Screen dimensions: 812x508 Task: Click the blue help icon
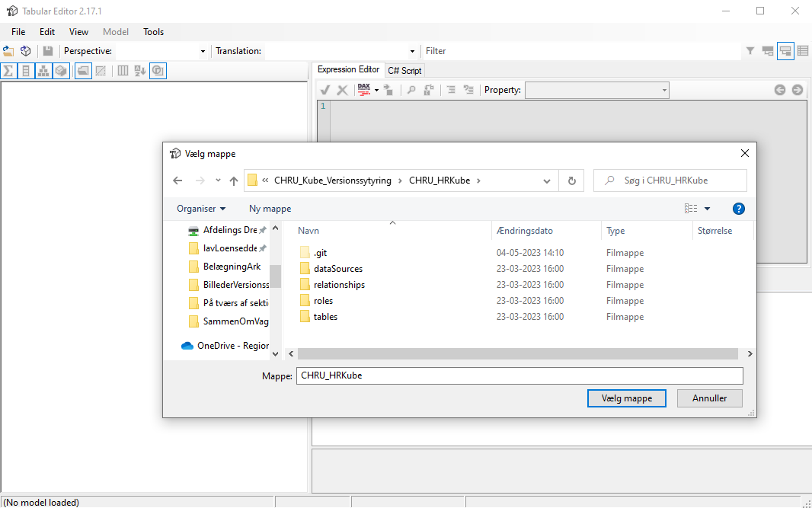tap(738, 209)
